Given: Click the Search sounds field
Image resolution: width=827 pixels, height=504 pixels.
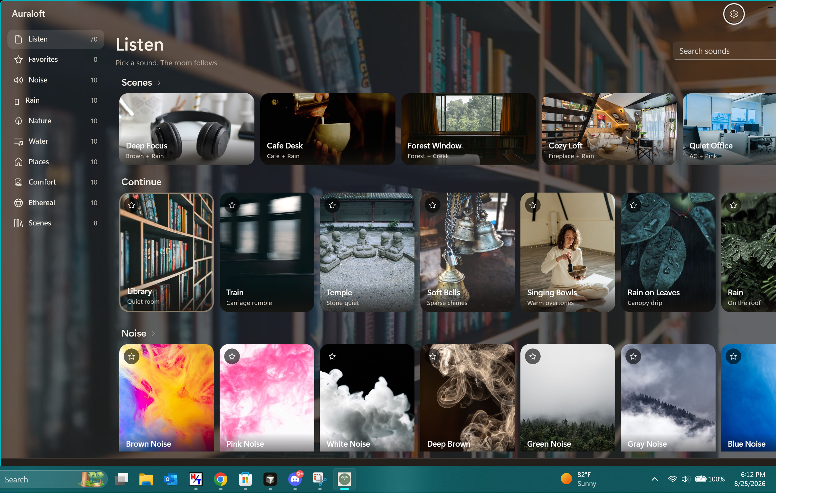Looking at the screenshot, I should pyautogui.click(x=725, y=51).
